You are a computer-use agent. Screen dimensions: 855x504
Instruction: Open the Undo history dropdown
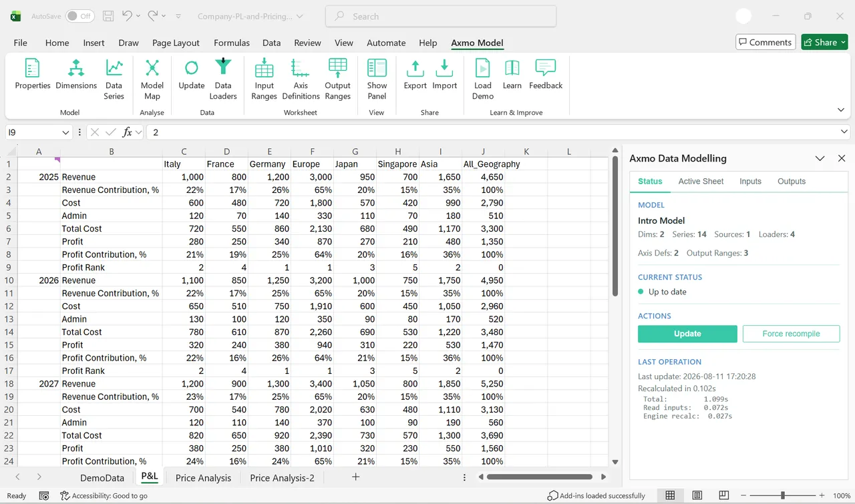[x=138, y=16]
